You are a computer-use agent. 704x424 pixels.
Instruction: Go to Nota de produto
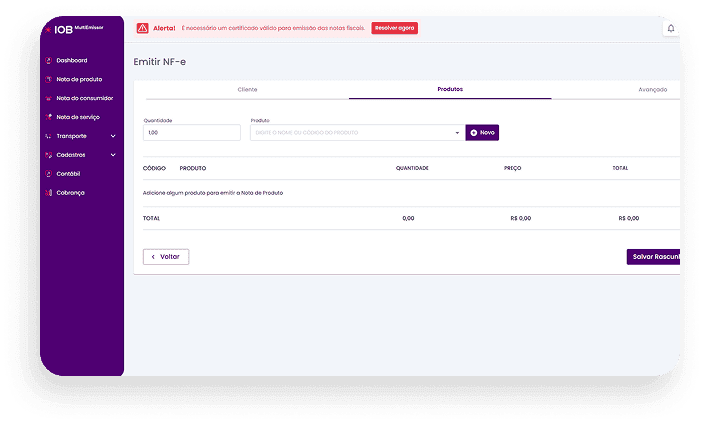(79, 79)
